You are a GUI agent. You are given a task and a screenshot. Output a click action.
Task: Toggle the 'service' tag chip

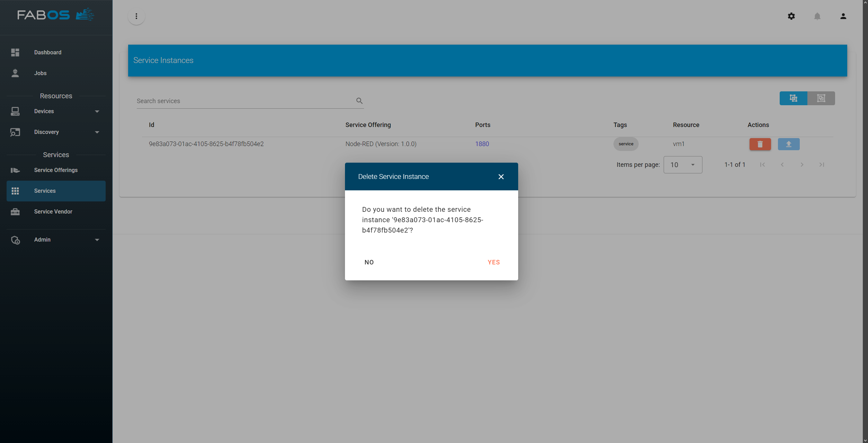click(x=626, y=144)
